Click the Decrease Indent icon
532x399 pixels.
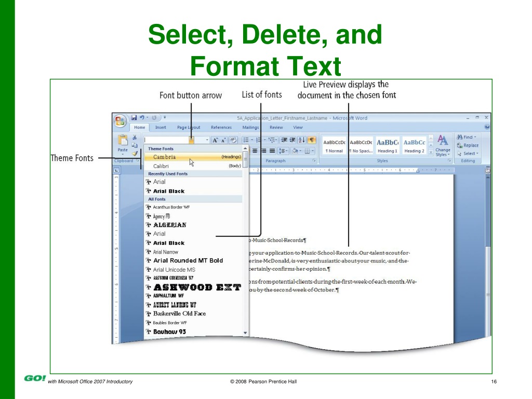284,140
